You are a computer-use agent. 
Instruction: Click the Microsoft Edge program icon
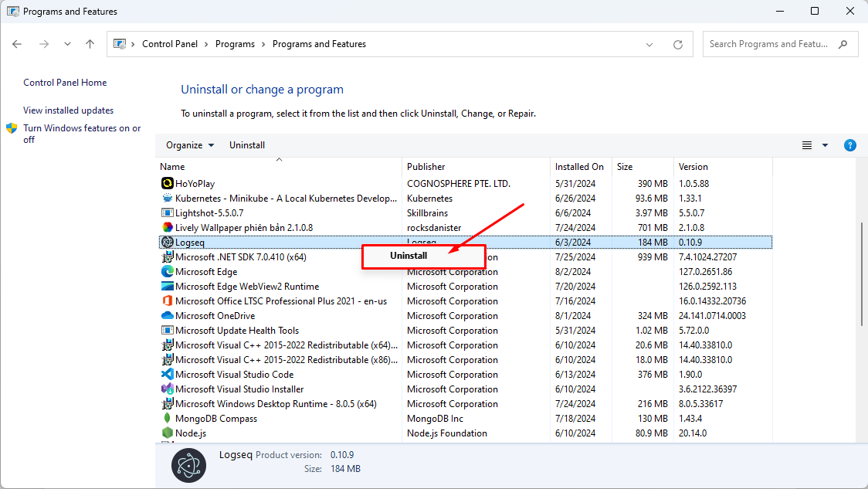pos(167,271)
